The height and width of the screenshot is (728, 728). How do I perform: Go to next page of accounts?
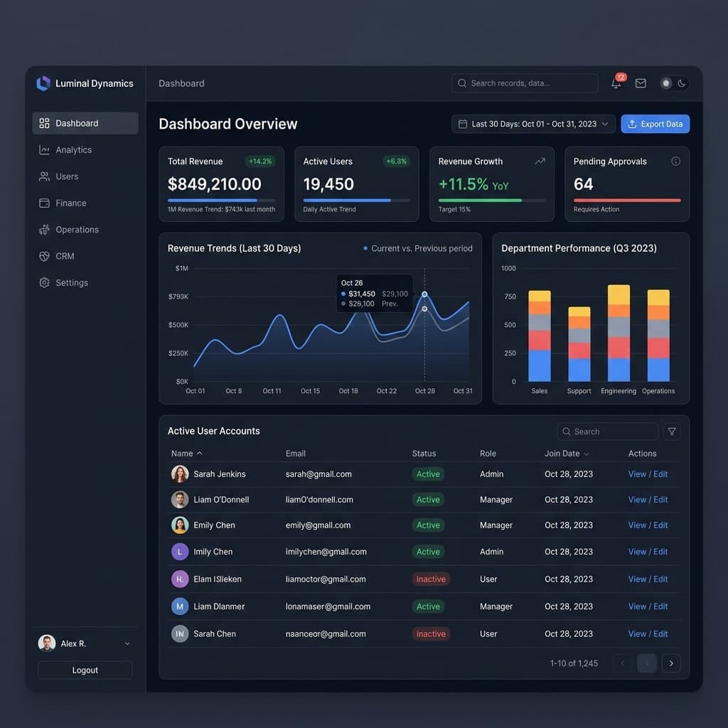click(671, 663)
